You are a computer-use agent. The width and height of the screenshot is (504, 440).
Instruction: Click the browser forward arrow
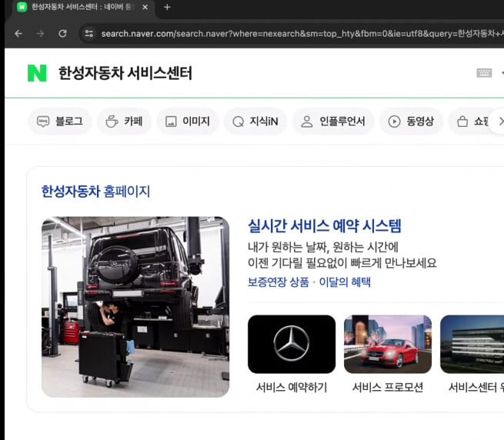click(41, 33)
